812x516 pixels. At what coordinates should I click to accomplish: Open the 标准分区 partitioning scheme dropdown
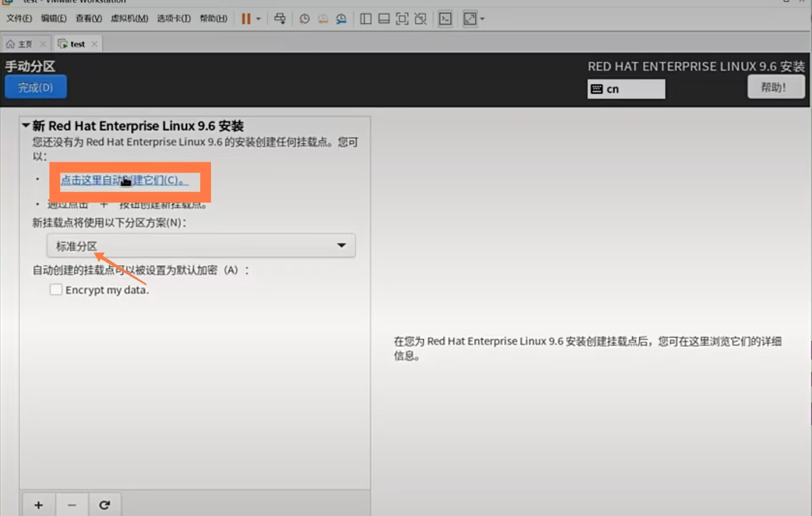click(x=201, y=246)
